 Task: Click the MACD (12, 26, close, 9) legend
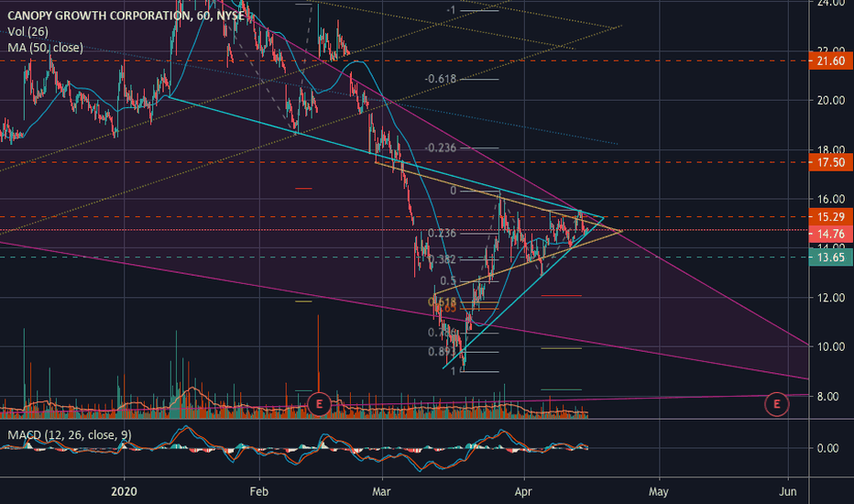pos(69,434)
